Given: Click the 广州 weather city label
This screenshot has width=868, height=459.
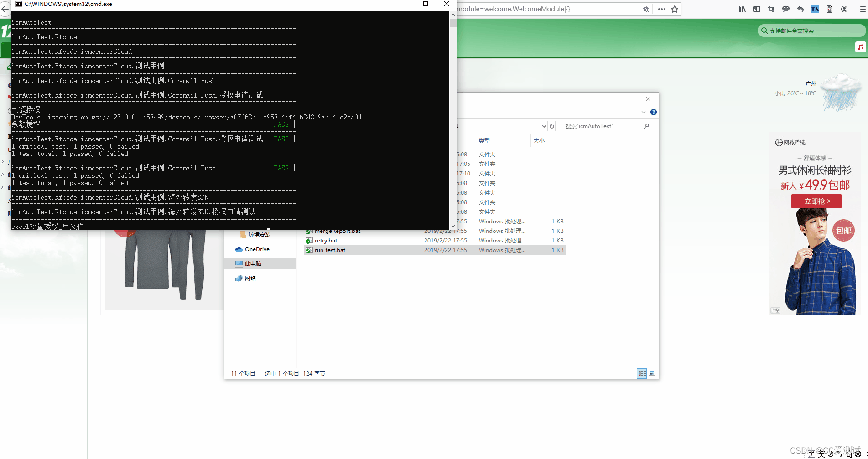Looking at the screenshot, I should (811, 84).
